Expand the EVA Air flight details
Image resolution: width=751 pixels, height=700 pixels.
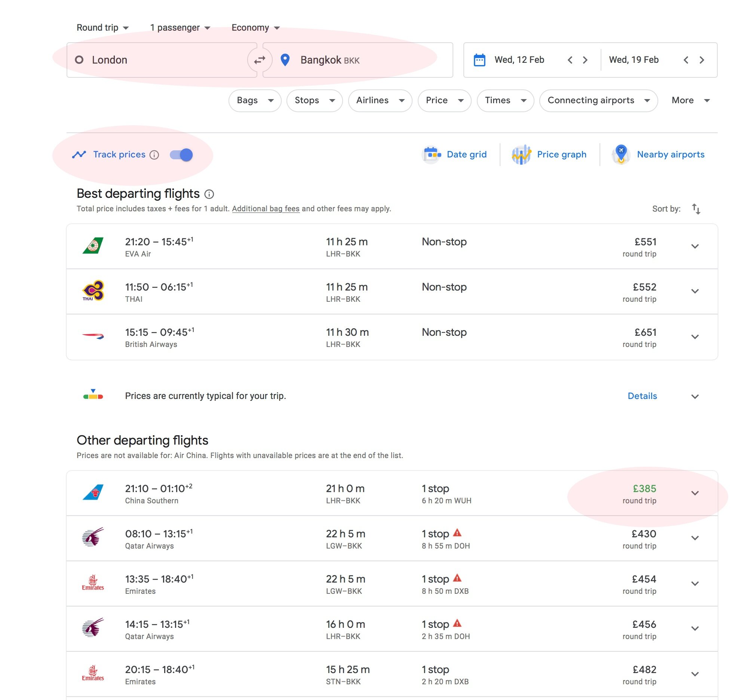click(x=695, y=246)
